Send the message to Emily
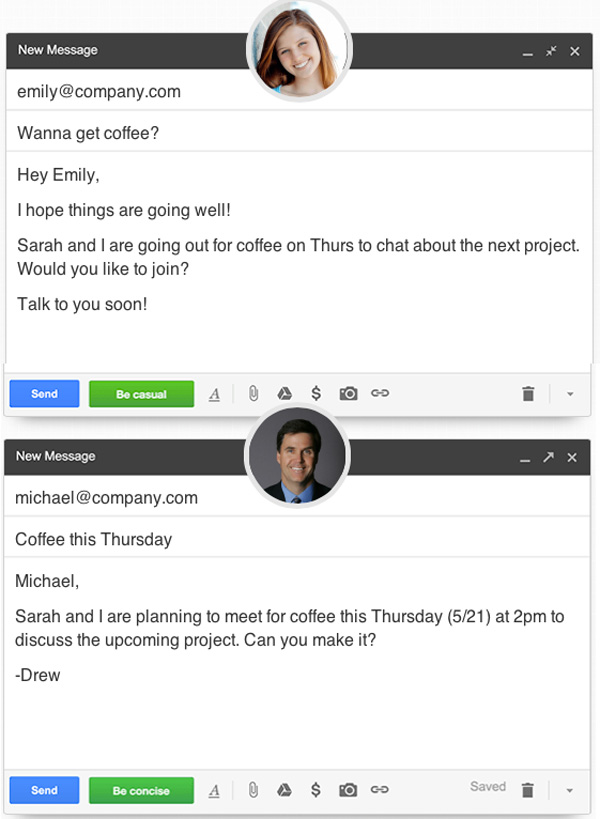Screen dimensions: 600x819 tap(44, 393)
